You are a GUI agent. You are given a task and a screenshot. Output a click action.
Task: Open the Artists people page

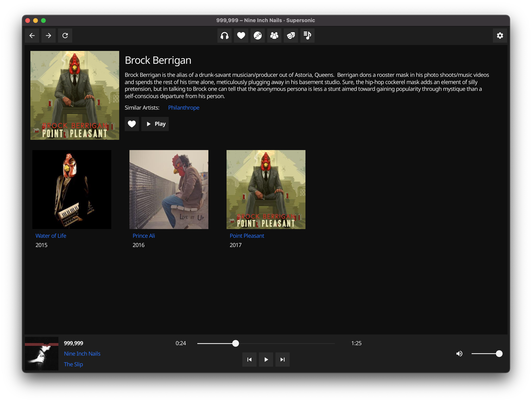pyautogui.click(x=274, y=36)
